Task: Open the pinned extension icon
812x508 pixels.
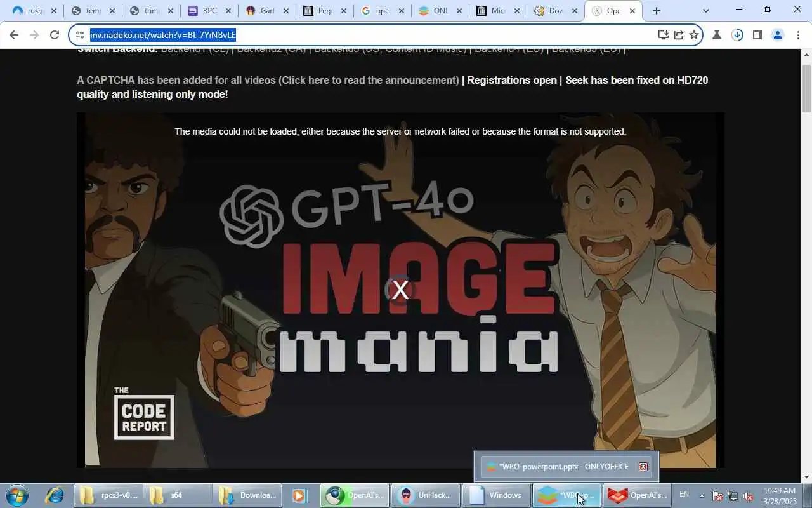Action: 717,35
